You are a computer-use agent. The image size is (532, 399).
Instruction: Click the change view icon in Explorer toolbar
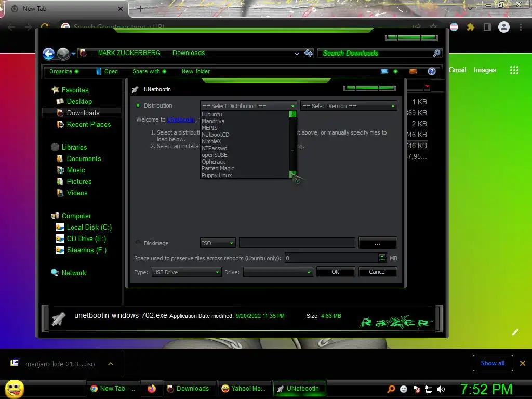pos(384,71)
